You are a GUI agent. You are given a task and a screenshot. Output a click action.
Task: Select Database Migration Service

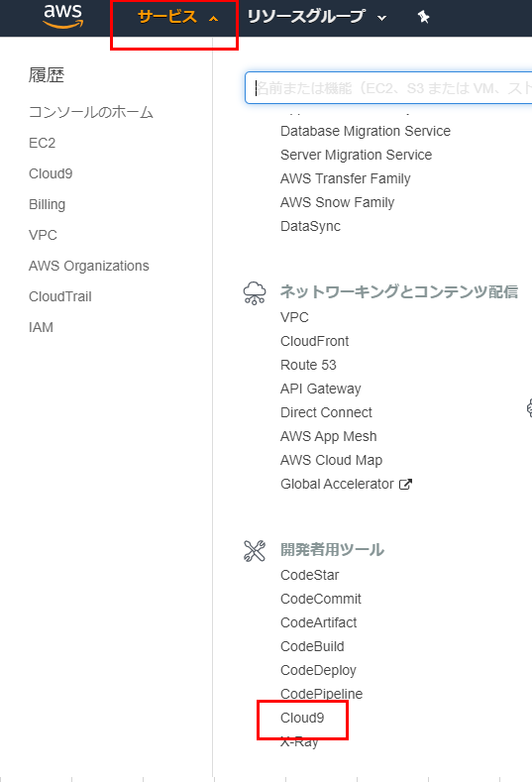click(366, 131)
